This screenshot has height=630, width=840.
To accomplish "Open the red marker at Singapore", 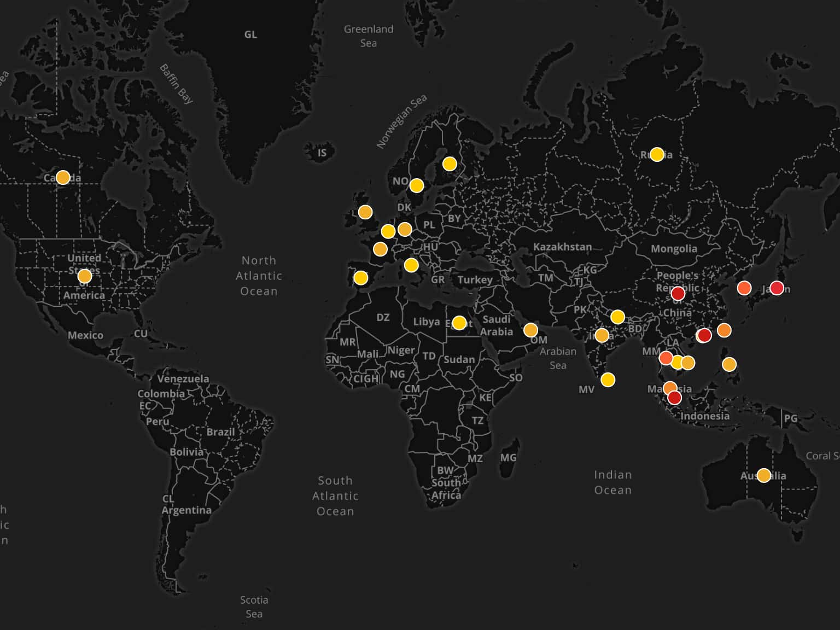I will click(x=675, y=398).
